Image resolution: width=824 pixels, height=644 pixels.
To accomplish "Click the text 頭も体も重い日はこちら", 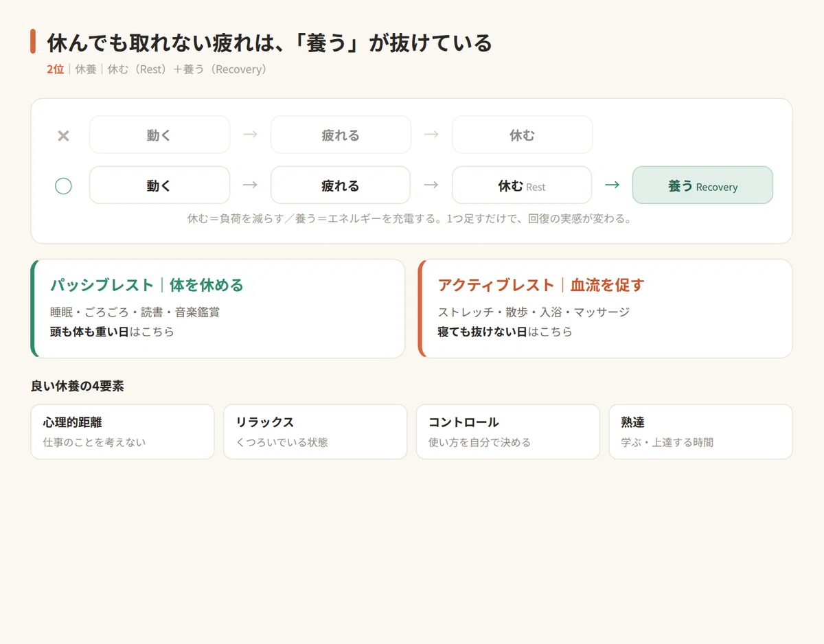I will tap(112, 332).
